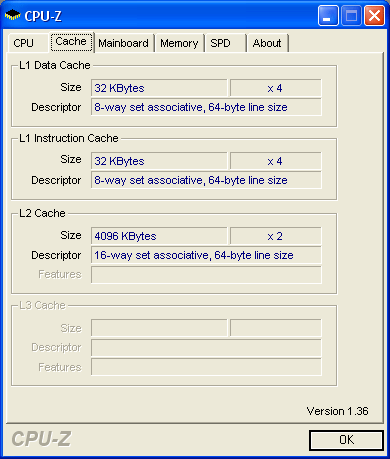Open the Mainboard tab
390x459 pixels.
click(x=123, y=43)
